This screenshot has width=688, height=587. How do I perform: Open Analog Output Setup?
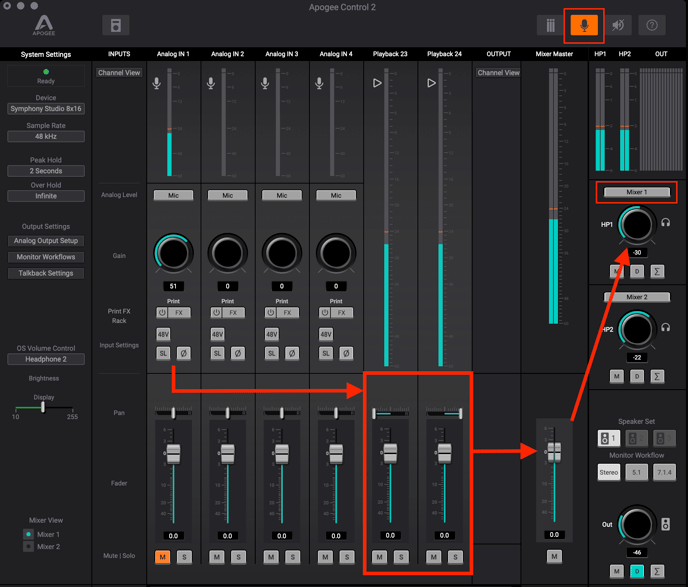coord(46,241)
